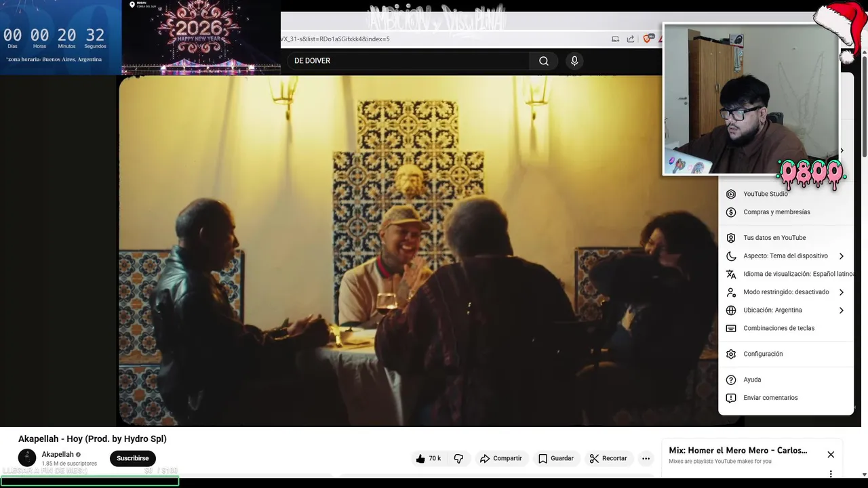
Task: Click the YouTube search magnifier button
Action: [x=543, y=61]
